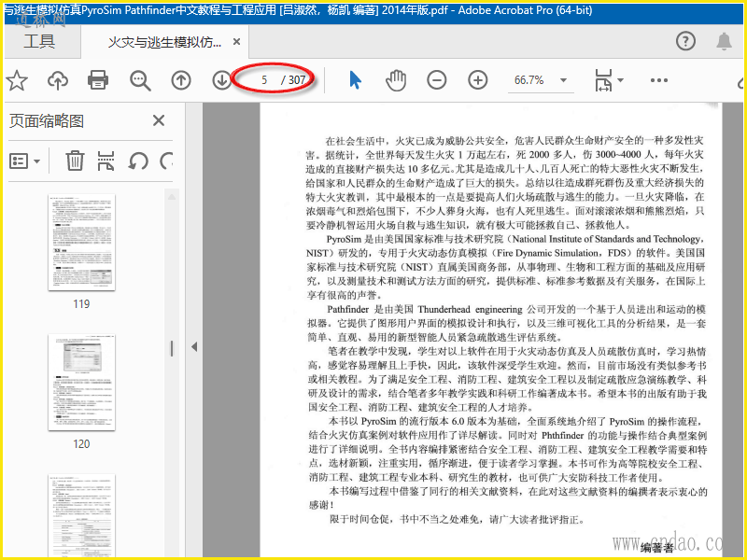
Task: Click the 120 page label
Action: pos(81,444)
